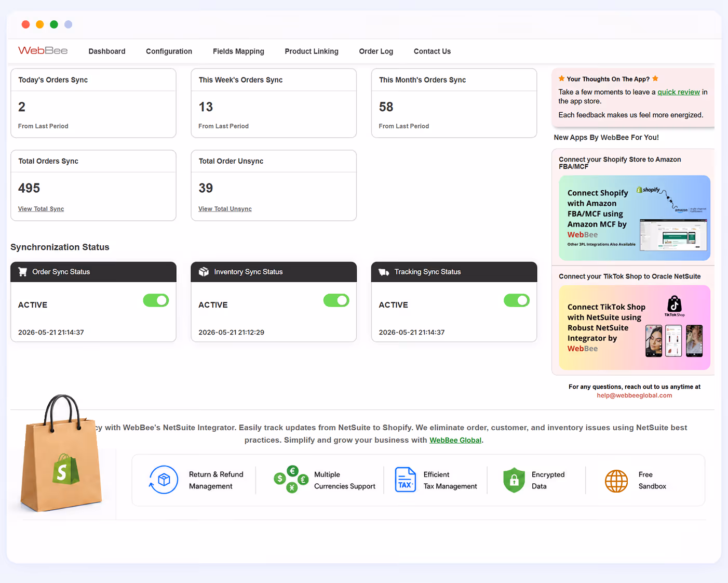The width and height of the screenshot is (728, 583).
Task: Click the Multiple Currencies Support icon
Action: click(x=291, y=479)
